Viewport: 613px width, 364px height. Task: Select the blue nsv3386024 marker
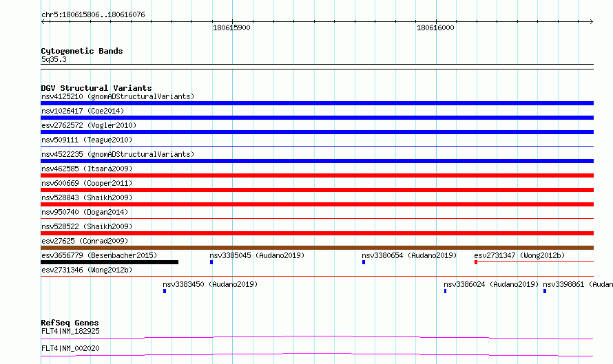pyautogui.click(x=445, y=291)
